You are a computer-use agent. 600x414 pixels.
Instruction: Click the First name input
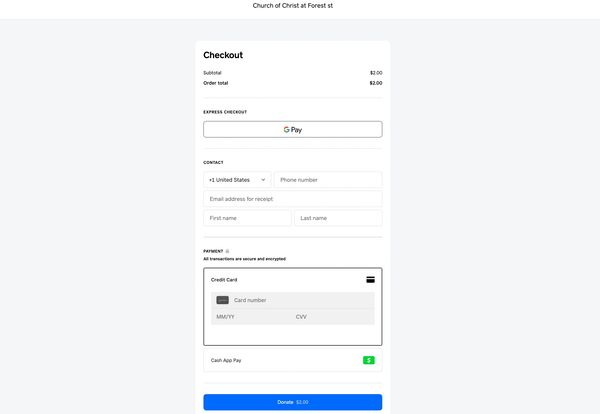[247, 218]
